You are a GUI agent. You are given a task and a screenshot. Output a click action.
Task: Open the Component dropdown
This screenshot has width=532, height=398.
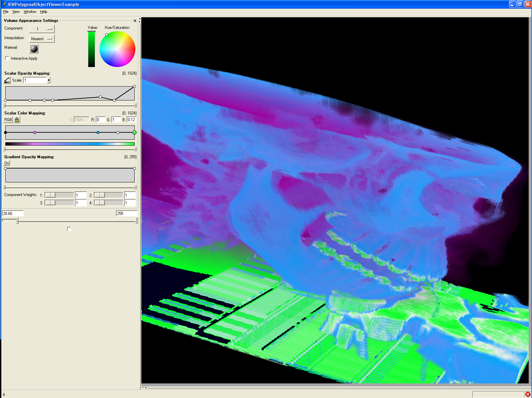tap(42, 29)
